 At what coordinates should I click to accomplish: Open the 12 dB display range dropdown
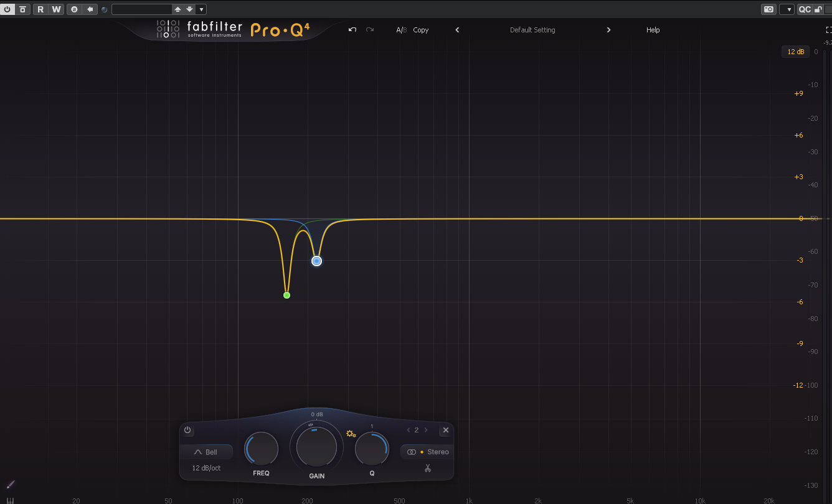(x=795, y=52)
